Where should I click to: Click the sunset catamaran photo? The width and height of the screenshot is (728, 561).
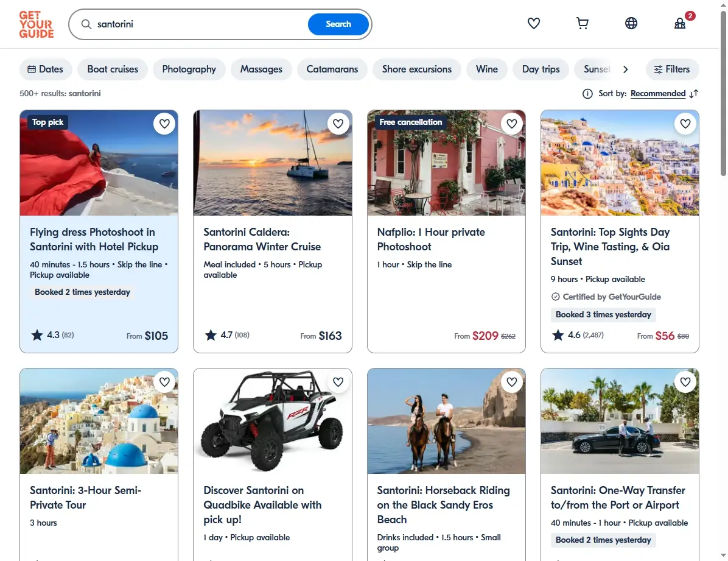273,163
